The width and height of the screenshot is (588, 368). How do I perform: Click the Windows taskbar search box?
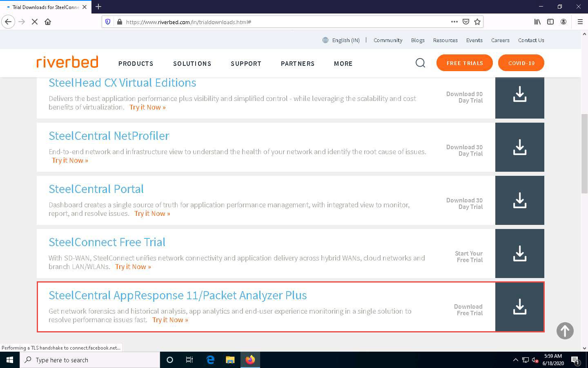(90, 360)
